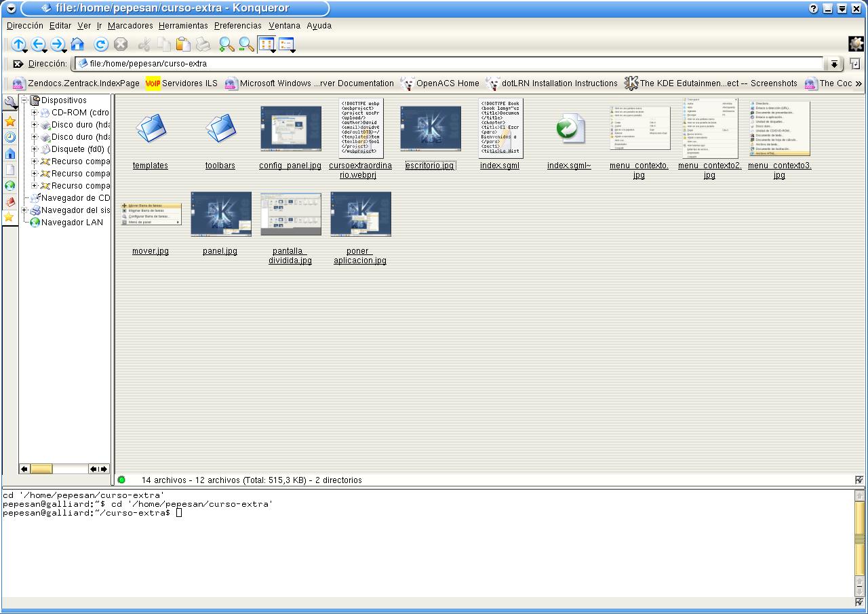Click the sidebar horizontal scrollbar handle

click(x=41, y=469)
